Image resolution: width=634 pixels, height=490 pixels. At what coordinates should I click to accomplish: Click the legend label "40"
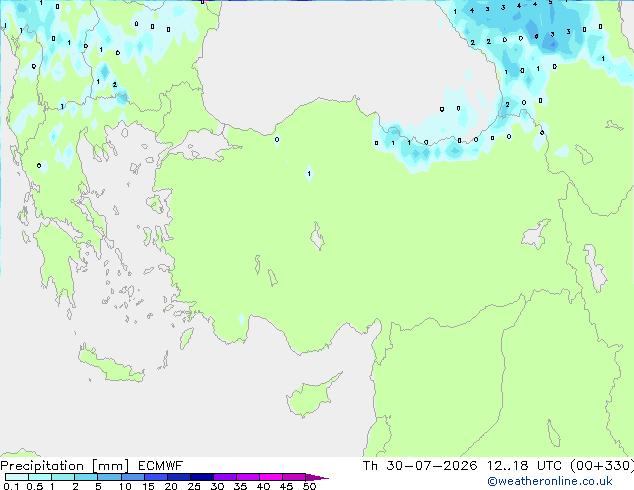pyautogui.click(x=263, y=486)
